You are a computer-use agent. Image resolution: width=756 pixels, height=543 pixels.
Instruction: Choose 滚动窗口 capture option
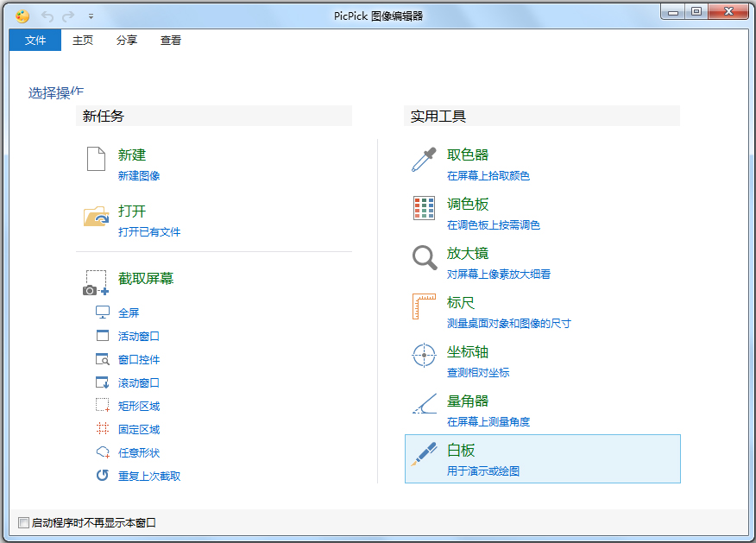pyautogui.click(x=139, y=383)
